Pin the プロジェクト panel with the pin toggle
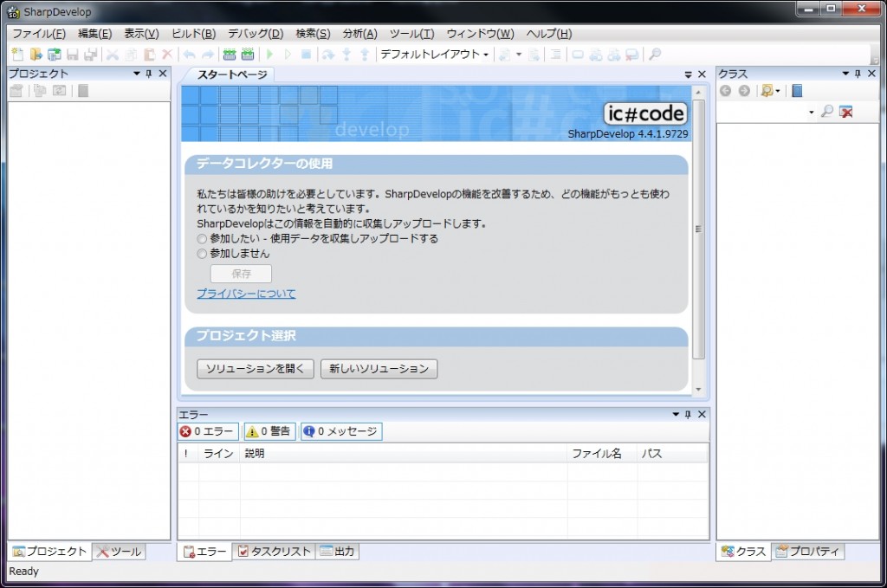The width and height of the screenshot is (887, 588). click(148, 74)
